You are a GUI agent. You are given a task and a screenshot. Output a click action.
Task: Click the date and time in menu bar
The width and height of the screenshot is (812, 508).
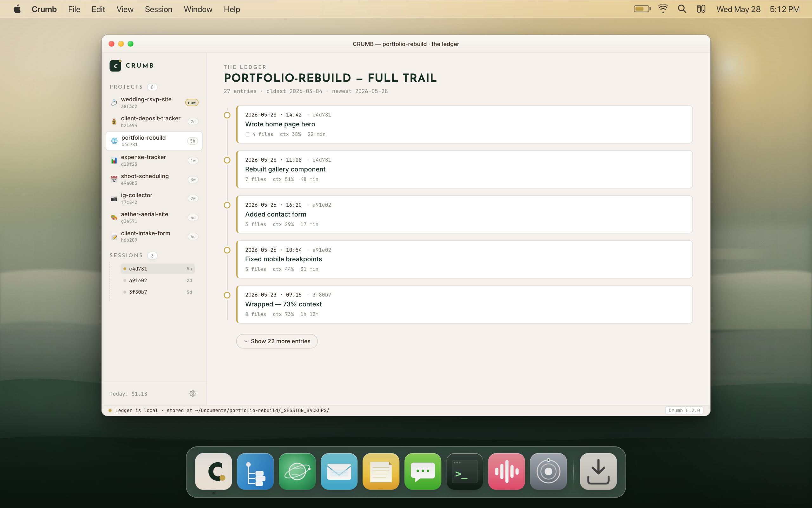pyautogui.click(x=758, y=9)
